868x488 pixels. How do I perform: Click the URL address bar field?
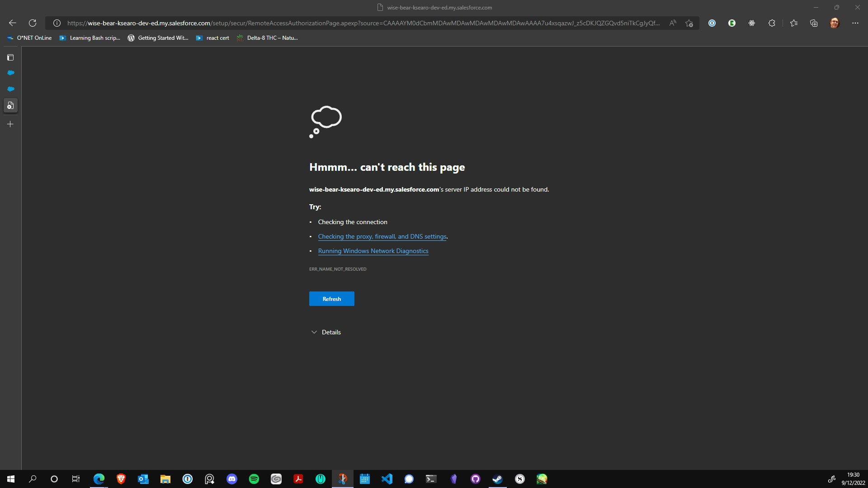point(362,23)
